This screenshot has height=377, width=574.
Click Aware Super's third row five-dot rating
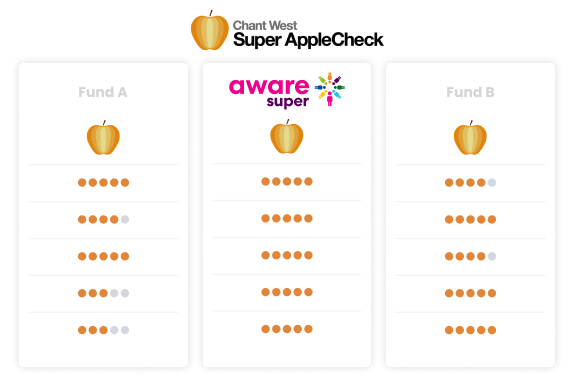[x=287, y=255]
